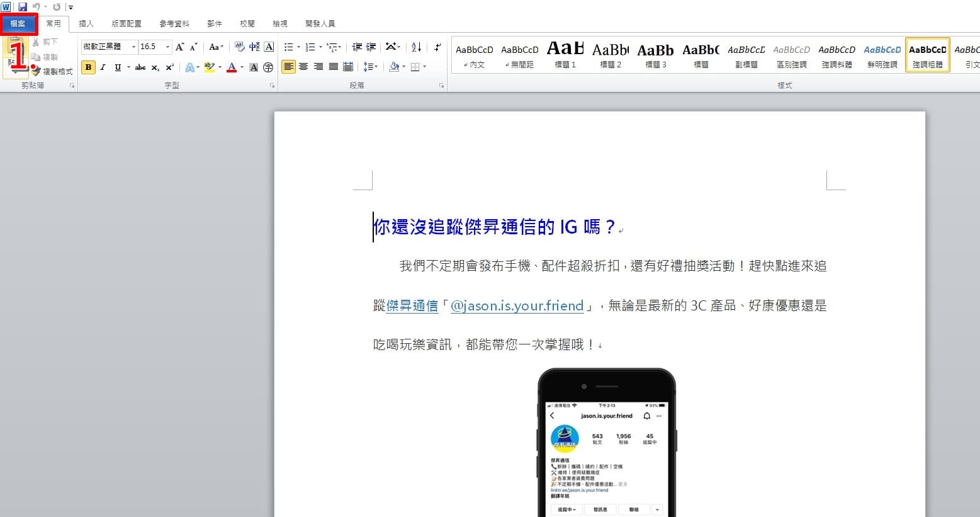Toggle Justify alignment
The width and height of the screenshot is (980, 517).
coord(333,67)
